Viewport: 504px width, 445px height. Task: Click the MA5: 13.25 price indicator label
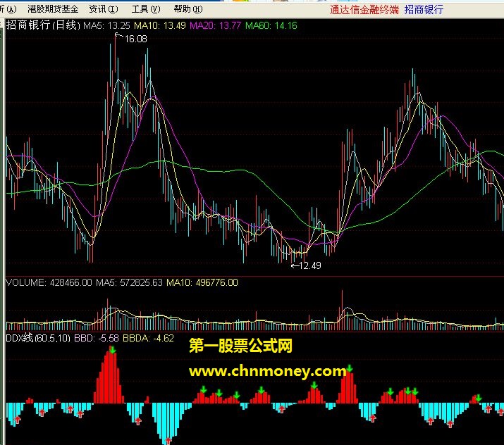[106, 25]
